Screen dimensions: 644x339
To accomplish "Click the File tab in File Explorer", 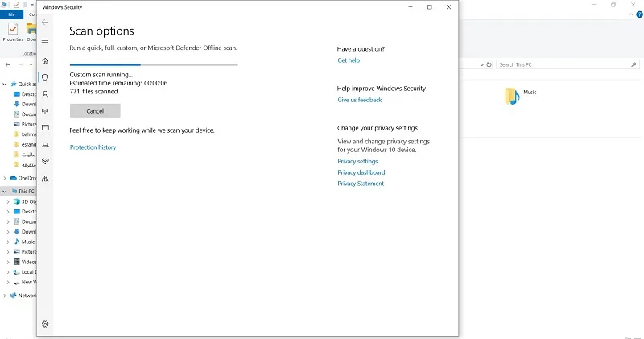I will pos(11,14).
